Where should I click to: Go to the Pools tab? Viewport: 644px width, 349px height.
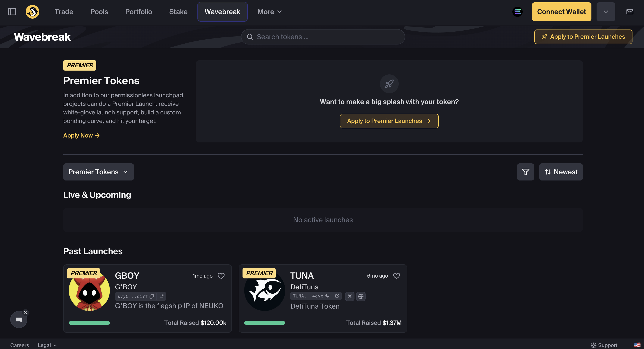click(99, 12)
